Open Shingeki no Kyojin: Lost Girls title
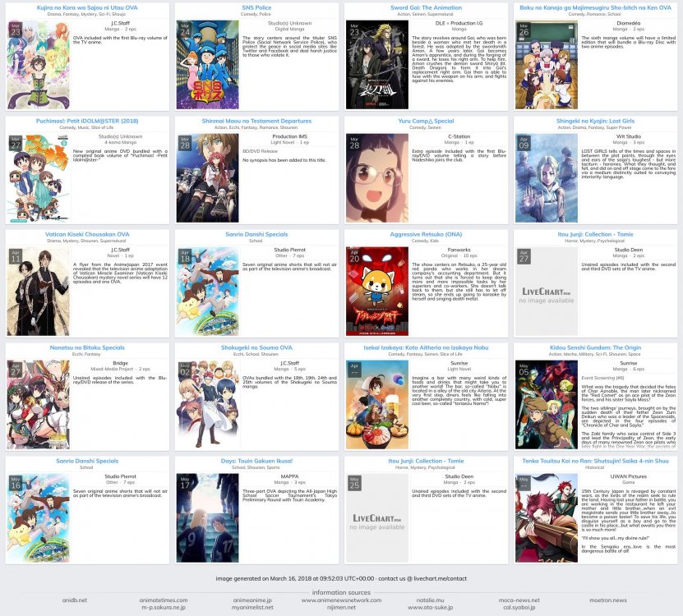This screenshot has width=683, height=616. click(x=595, y=121)
